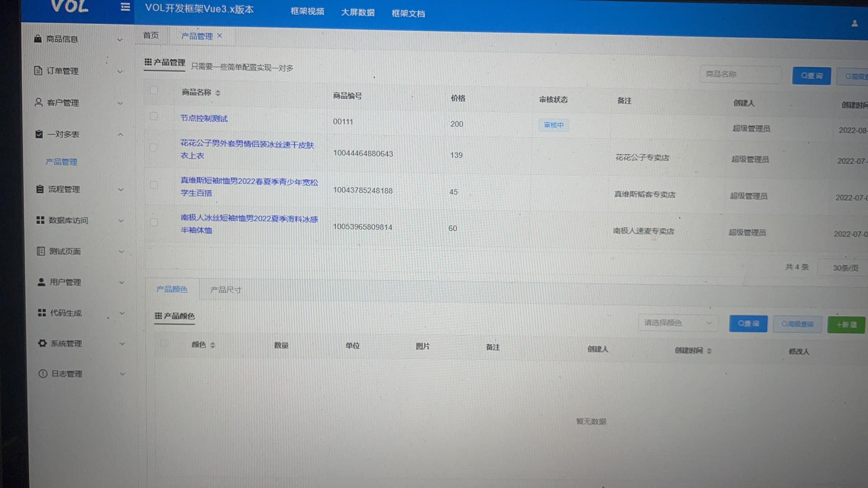Open the 花花公子男外套 product link
The width and height of the screenshot is (868, 488).
click(x=247, y=150)
